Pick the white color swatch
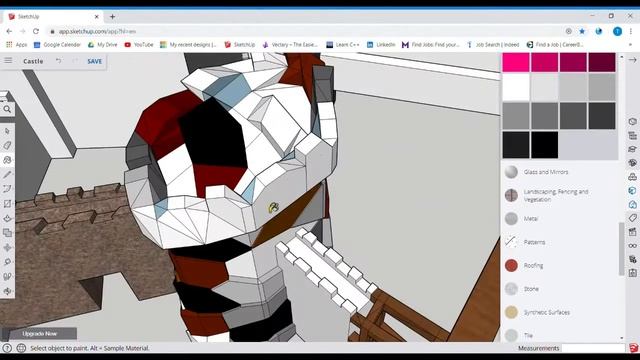This screenshot has width=640, height=360. [516, 87]
